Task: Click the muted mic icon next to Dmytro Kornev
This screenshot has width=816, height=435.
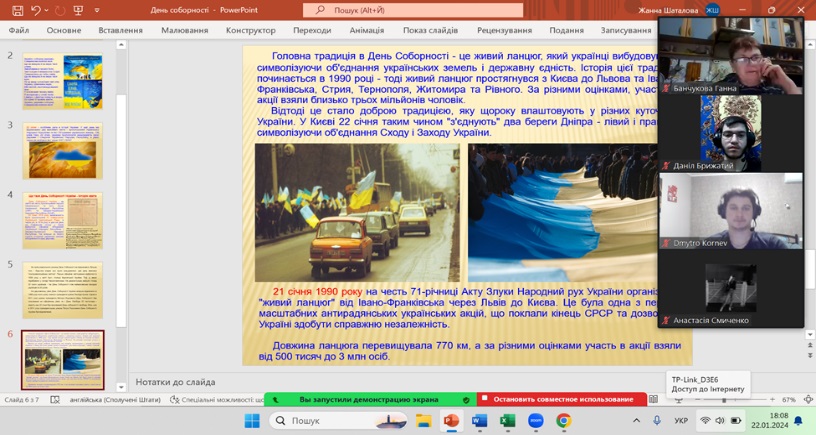Action: click(x=666, y=243)
